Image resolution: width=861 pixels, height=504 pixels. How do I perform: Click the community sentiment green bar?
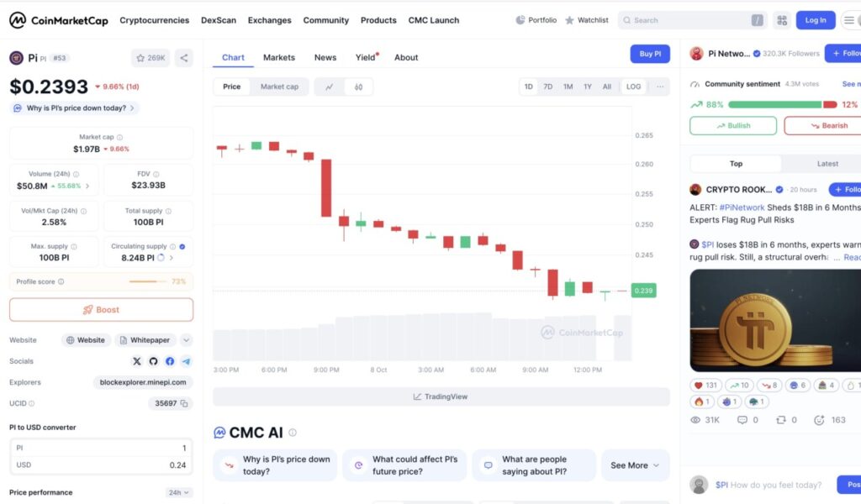pyautogui.click(x=774, y=104)
